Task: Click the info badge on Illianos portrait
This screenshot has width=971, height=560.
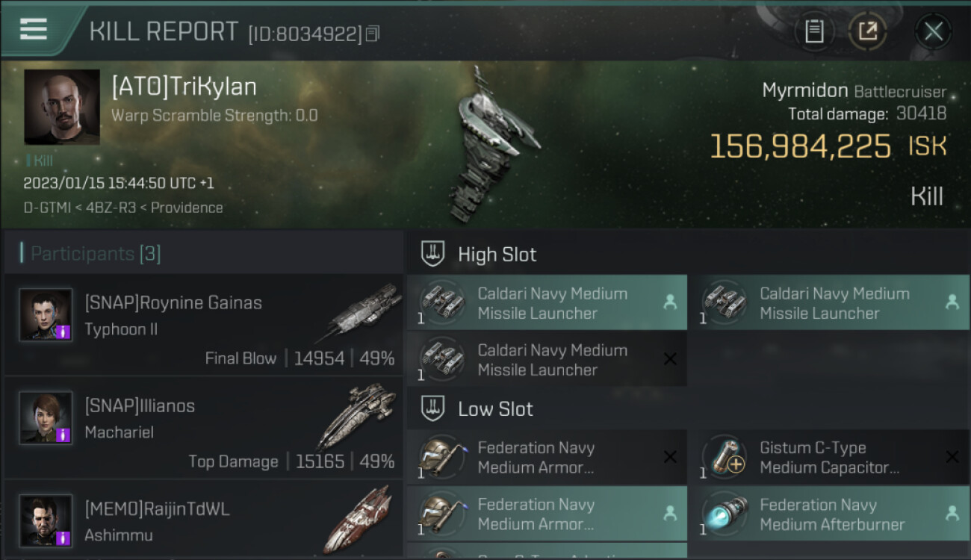Action: [x=63, y=435]
